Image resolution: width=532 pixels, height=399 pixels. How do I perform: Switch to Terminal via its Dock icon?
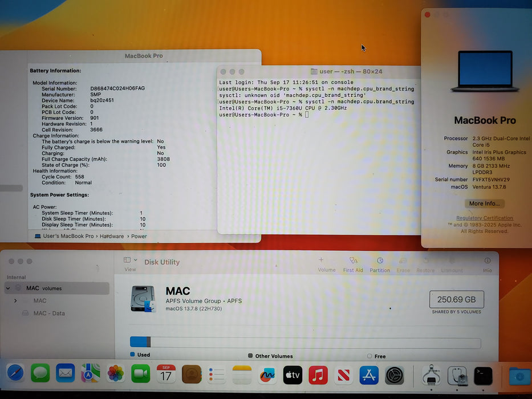(x=483, y=376)
